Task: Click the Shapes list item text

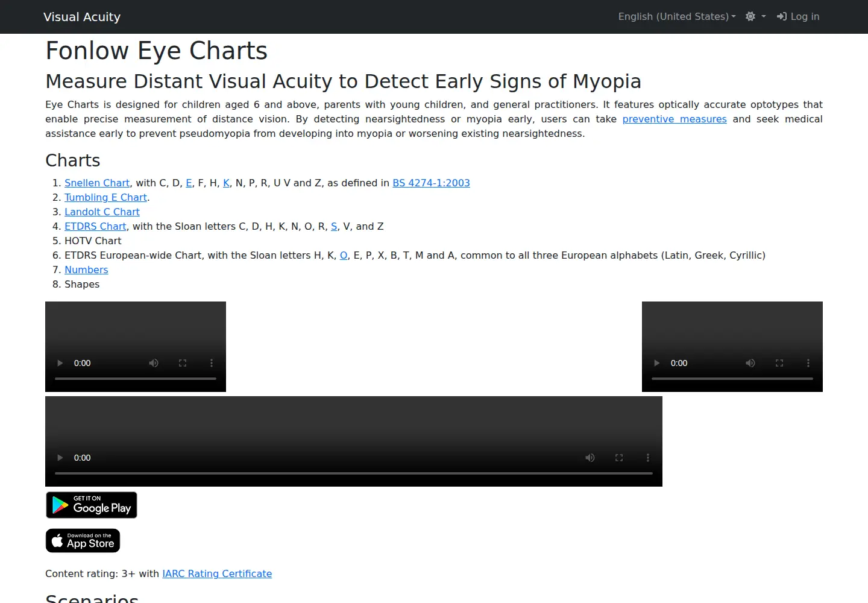Action: [82, 284]
